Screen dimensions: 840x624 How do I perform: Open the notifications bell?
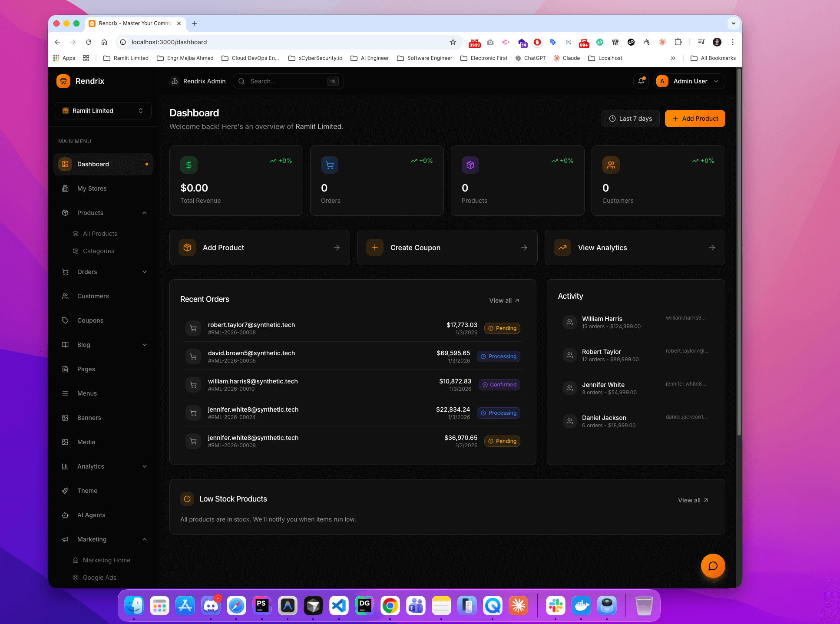click(x=641, y=81)
